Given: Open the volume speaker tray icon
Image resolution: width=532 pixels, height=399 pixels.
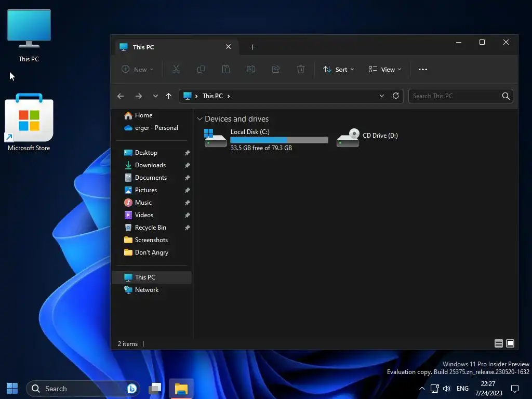Looking at the screenshot, I should tap(446, 389).
